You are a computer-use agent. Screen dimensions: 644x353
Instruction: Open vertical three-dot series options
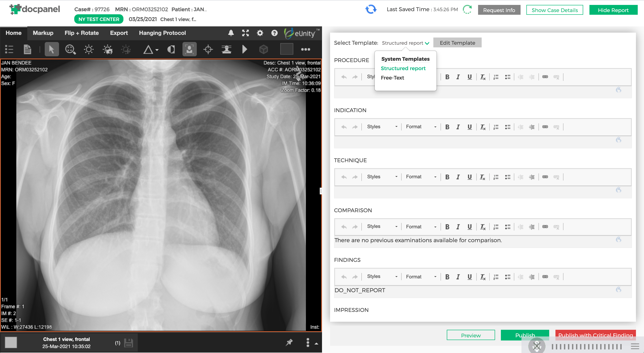click(x=308, y=342)
